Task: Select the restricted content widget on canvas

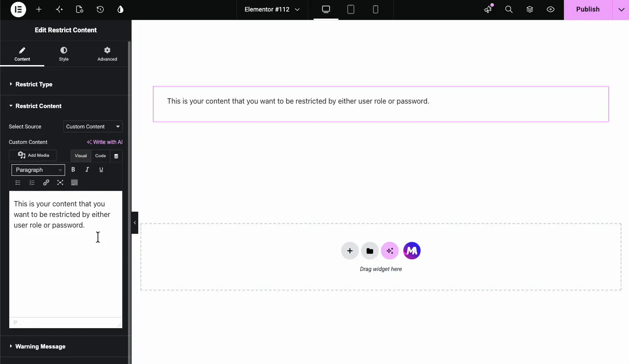Action: pos(381,104)
